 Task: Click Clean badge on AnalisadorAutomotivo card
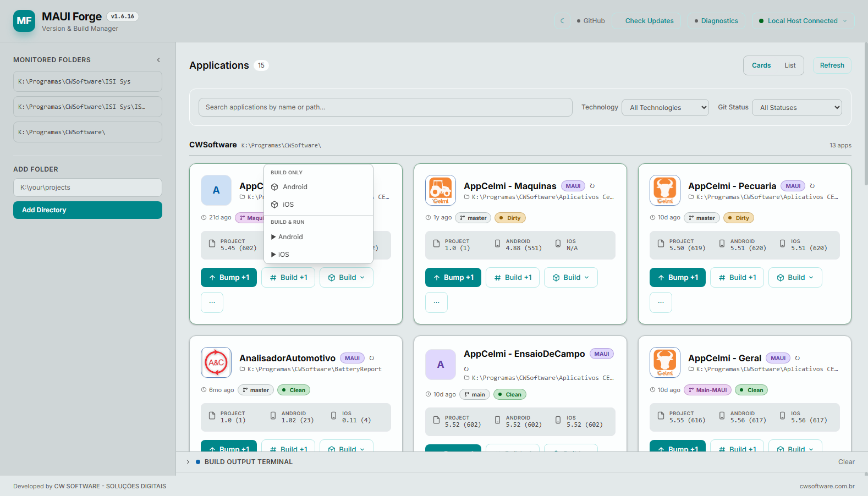click(294, 390)
